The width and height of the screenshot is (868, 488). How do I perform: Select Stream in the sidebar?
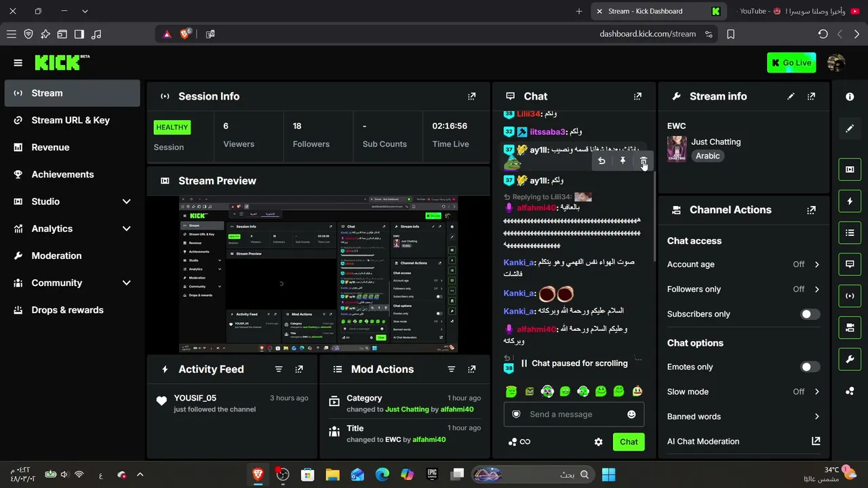72,94
